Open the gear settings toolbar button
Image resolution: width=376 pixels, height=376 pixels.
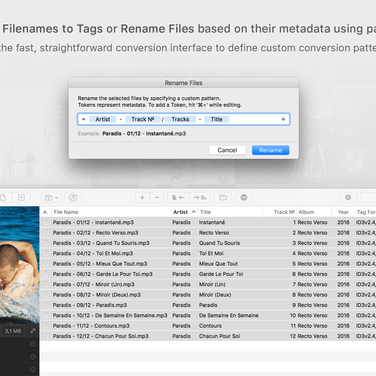click(348, 197)
